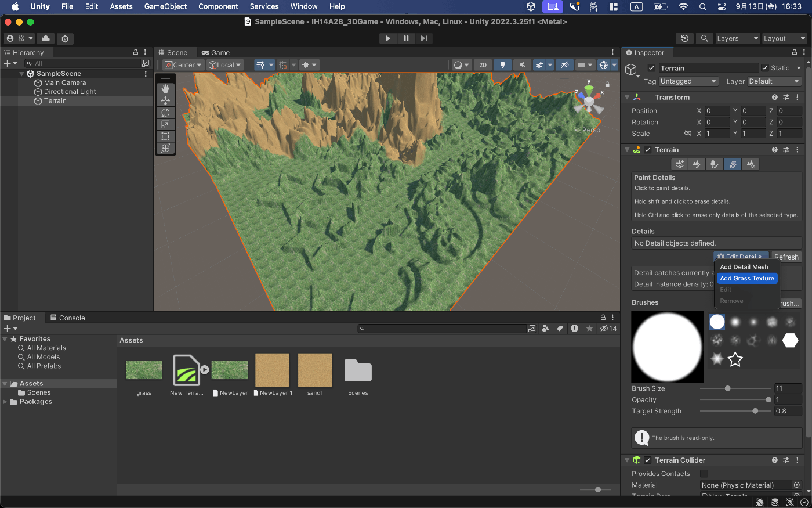812x508 pixels.
Task: Open macOS Control Center icon
Action: pos(722,7)
